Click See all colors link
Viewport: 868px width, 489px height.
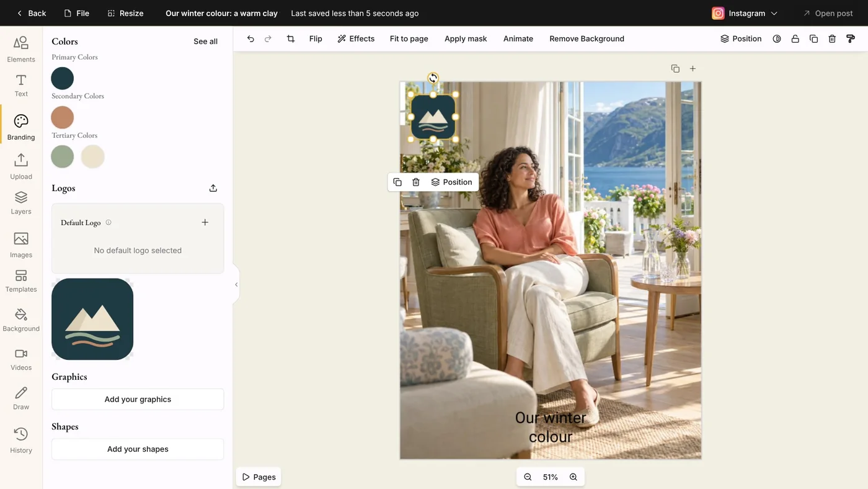[x=205, y=42]
